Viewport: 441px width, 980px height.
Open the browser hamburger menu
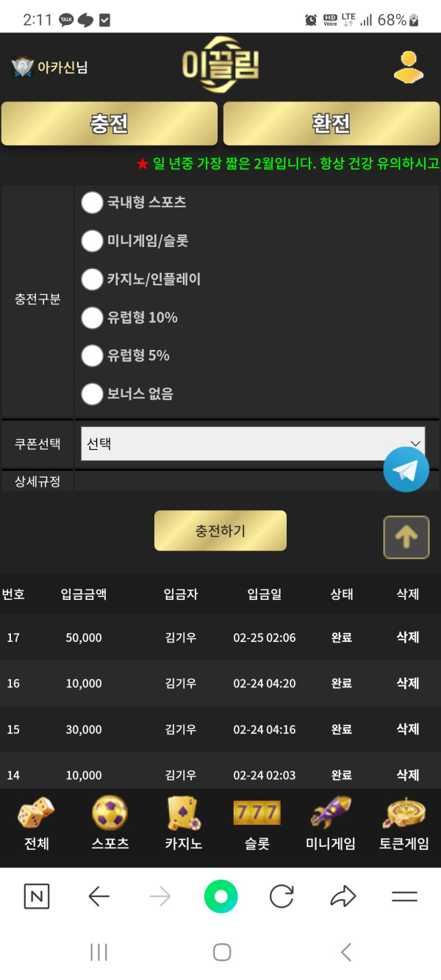[x=404, y=896]
